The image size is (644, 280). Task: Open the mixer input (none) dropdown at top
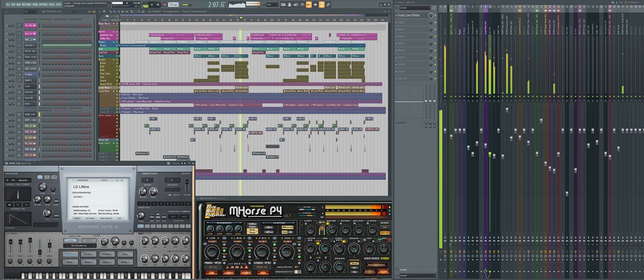click(415, 8)
